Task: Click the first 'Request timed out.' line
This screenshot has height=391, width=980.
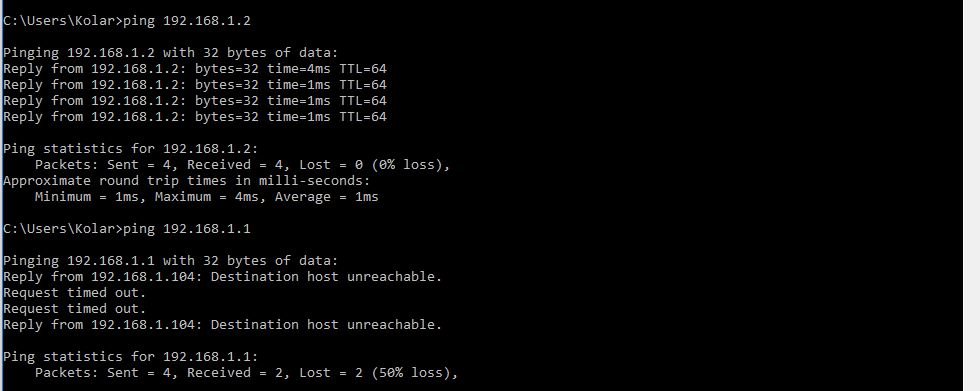Action: pyautogui.click(x=74, y=292)
